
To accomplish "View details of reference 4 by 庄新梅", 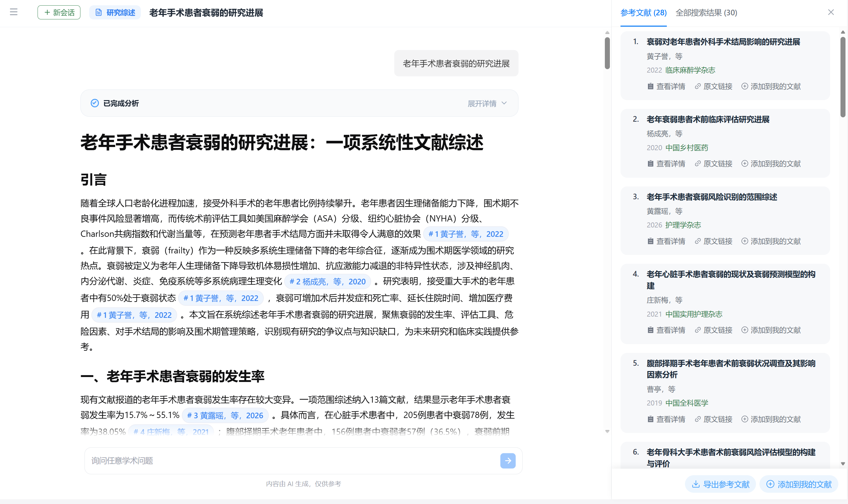I will [x=666, y=330].
